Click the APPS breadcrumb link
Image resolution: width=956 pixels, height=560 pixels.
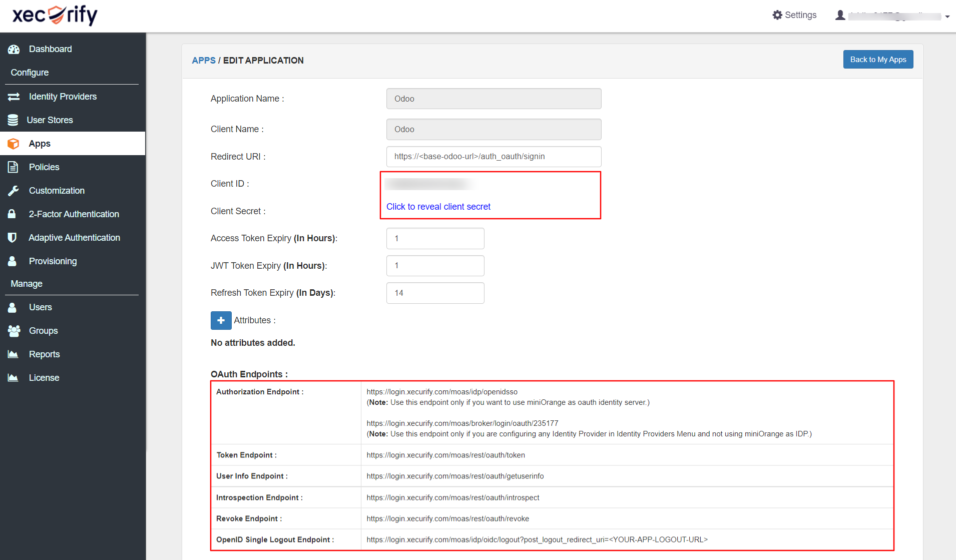pos(204,61)
